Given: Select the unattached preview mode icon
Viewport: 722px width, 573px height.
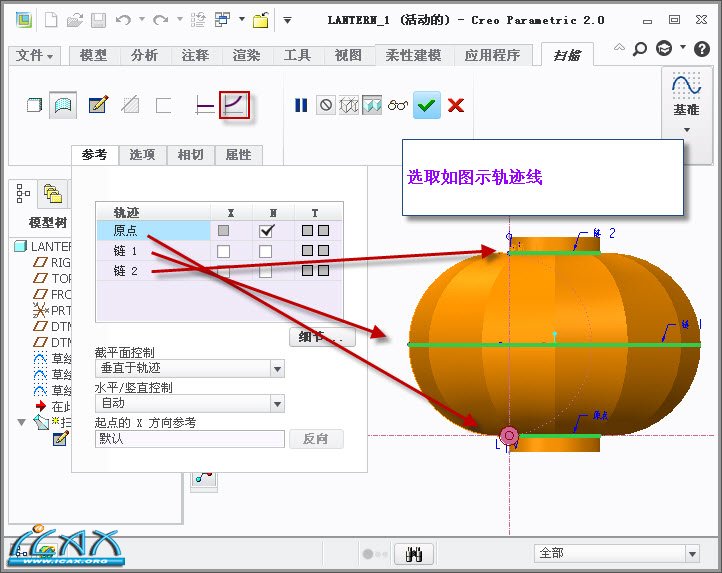Looking at the screenshot, I should (349, 105).
